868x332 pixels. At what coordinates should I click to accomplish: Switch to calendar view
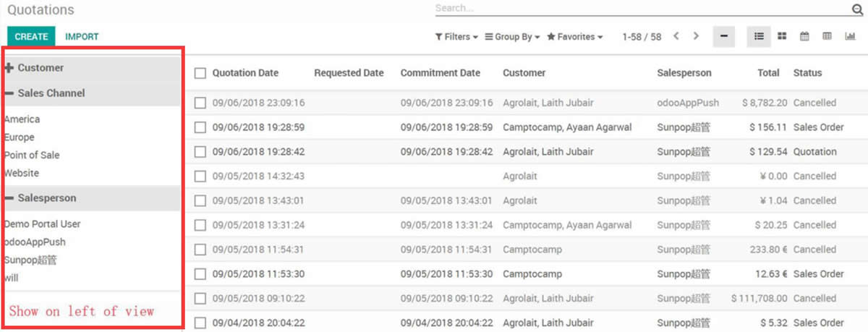pos(804,36)
